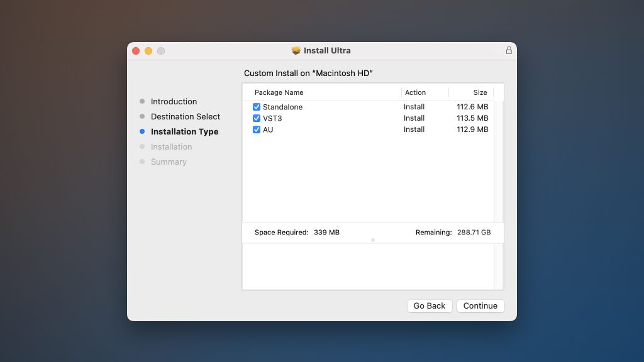Viewport: 644px width, 362px height.
Task: Click the Custom Install on Macintosh HD heading
Action: [x=308, y=74]
